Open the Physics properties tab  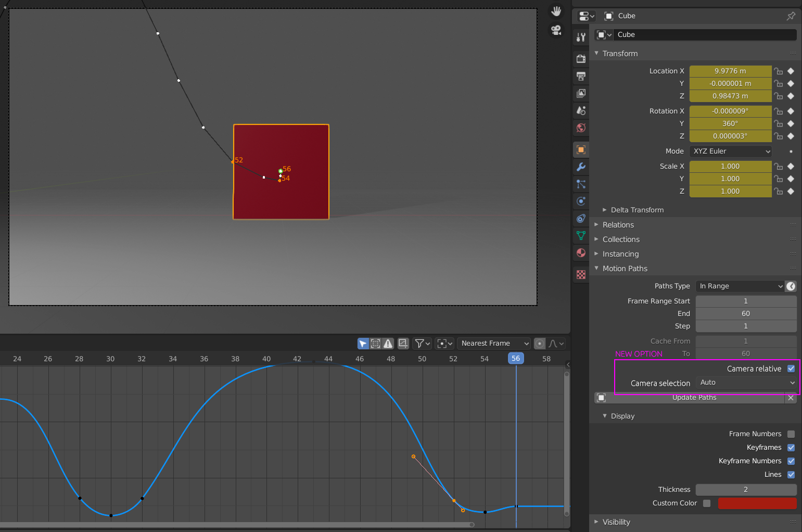click(581, 201)
